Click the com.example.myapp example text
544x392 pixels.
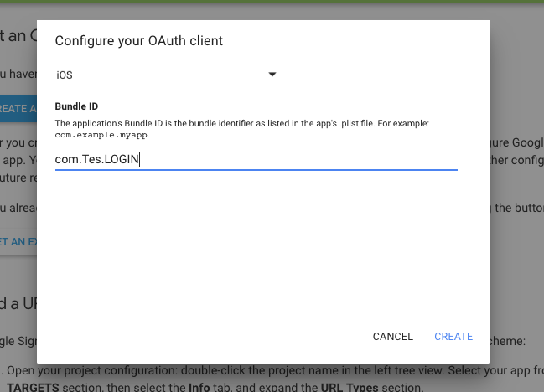coord(101,135)
